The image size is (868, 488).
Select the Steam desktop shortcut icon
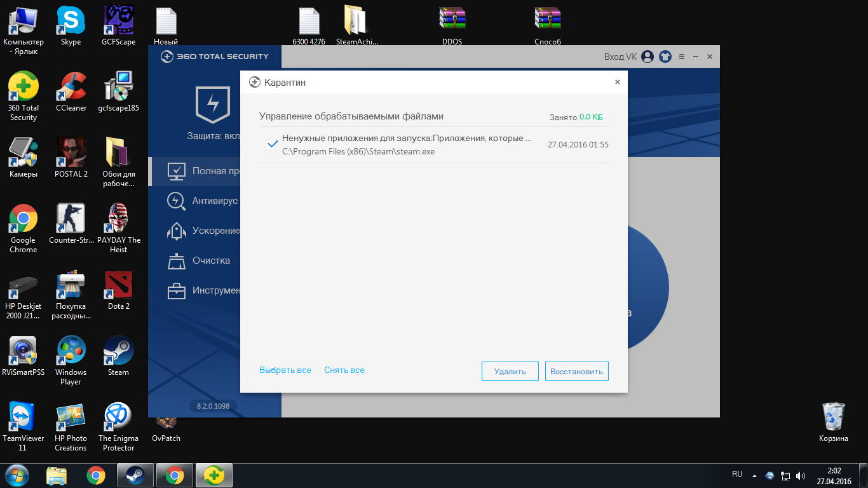(119, 356)
